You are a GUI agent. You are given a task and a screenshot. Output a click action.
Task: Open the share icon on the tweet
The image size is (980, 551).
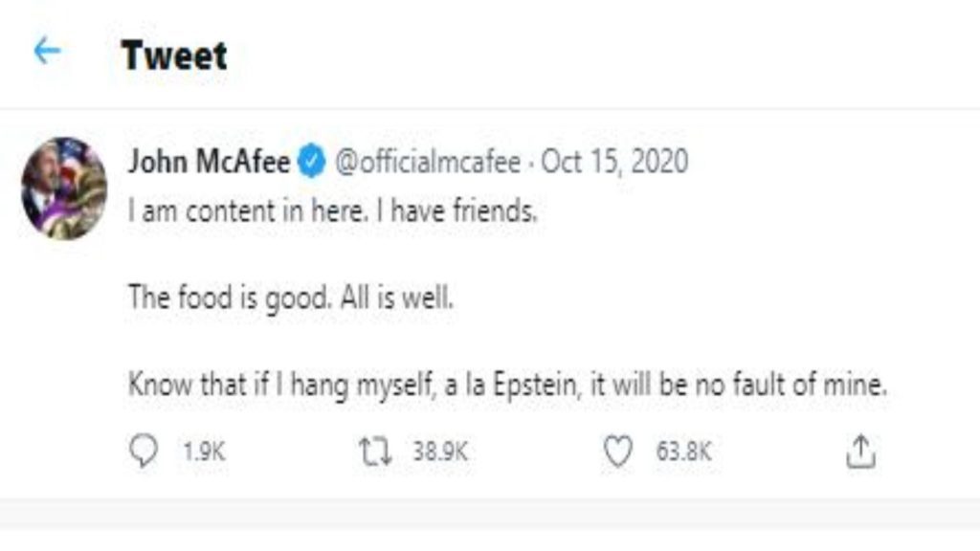(860, 452)
